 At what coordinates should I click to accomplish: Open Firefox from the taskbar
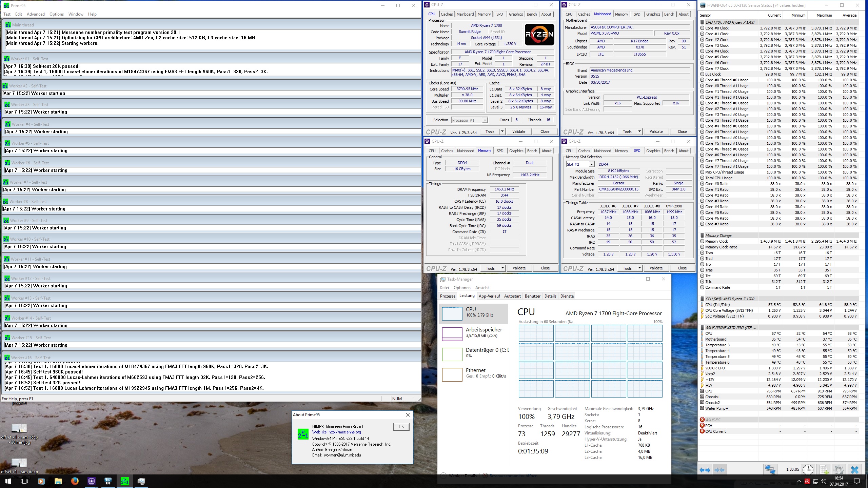[75, 481]
